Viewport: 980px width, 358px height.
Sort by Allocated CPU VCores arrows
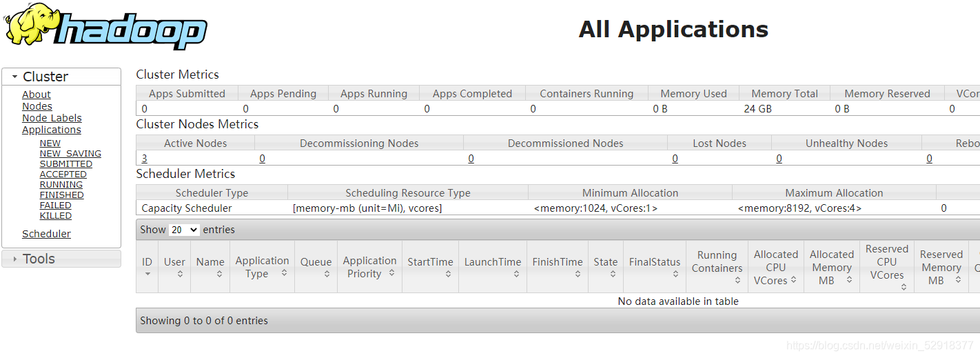pyautogui.click(x=794, y=280)
